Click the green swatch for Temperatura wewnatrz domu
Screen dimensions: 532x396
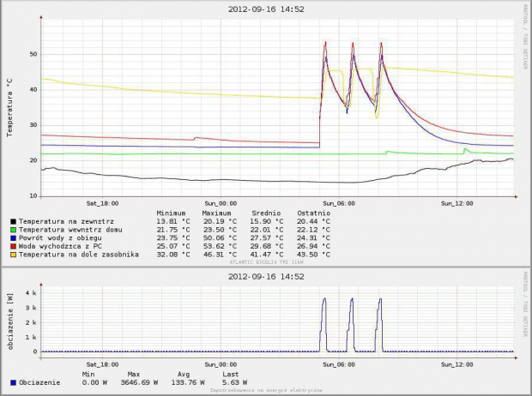pos(13,230)
